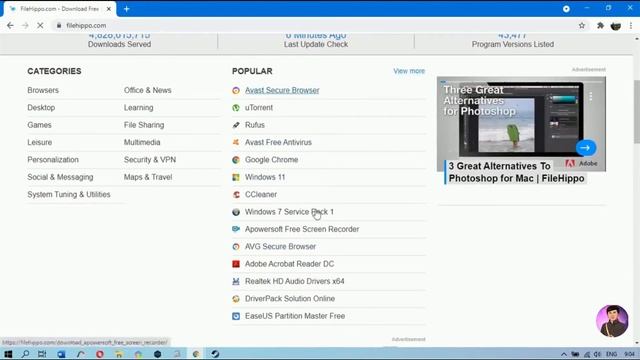Click the CCleaner icon

(x=236, y=195)
